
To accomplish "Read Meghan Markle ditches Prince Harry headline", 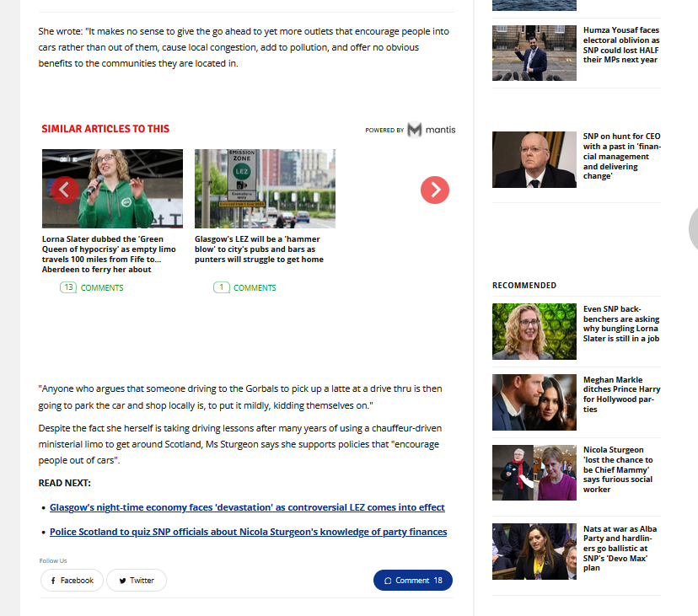I will point(622,394).
